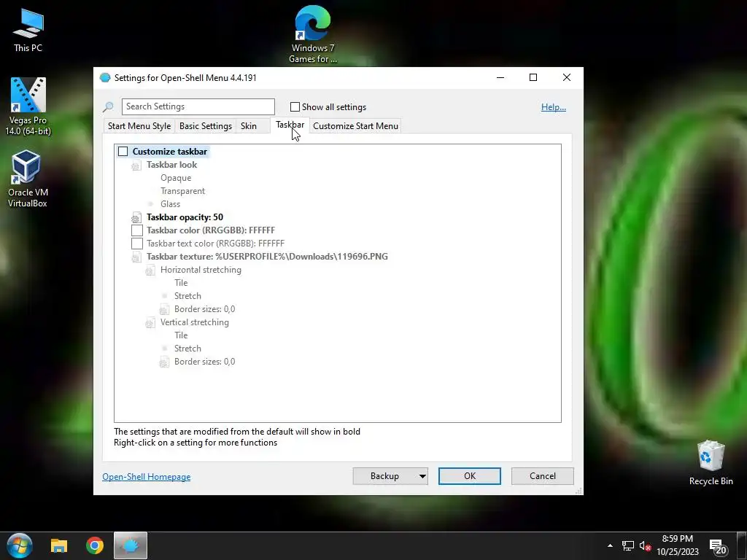747x560 pixels.
Task: Toggle Show all settings checkbox
Action: (295, 107)
